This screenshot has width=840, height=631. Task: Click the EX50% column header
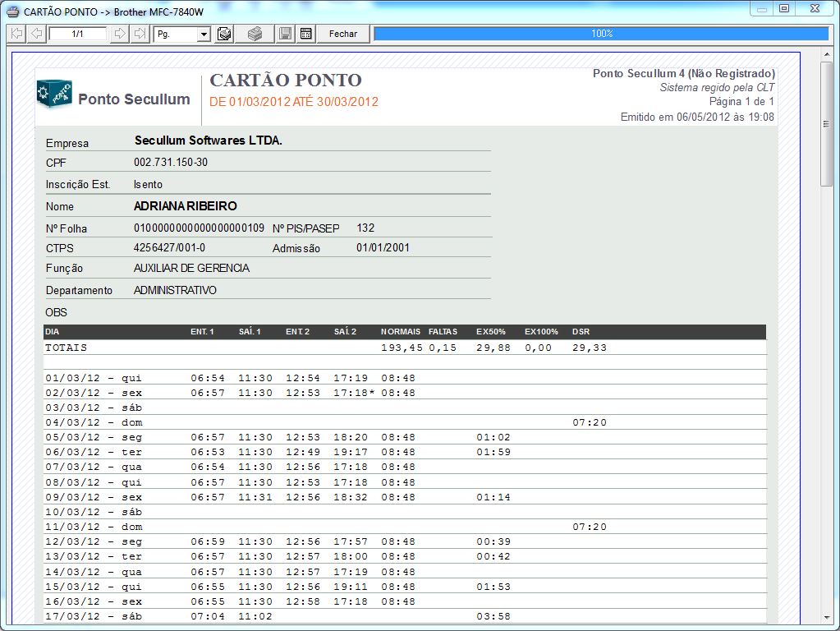tap(491, 332)
